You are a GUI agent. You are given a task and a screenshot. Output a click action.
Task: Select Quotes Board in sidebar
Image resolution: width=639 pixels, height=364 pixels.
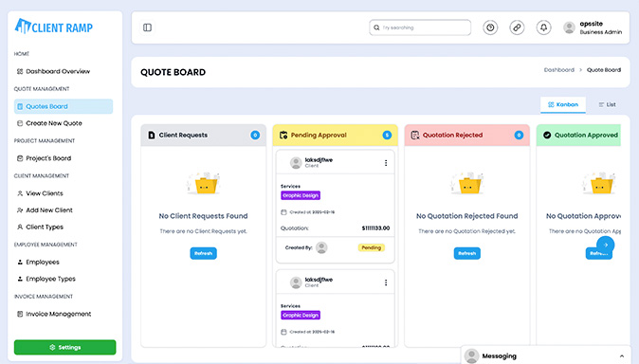pyautogui.click(x=64, y=106)
